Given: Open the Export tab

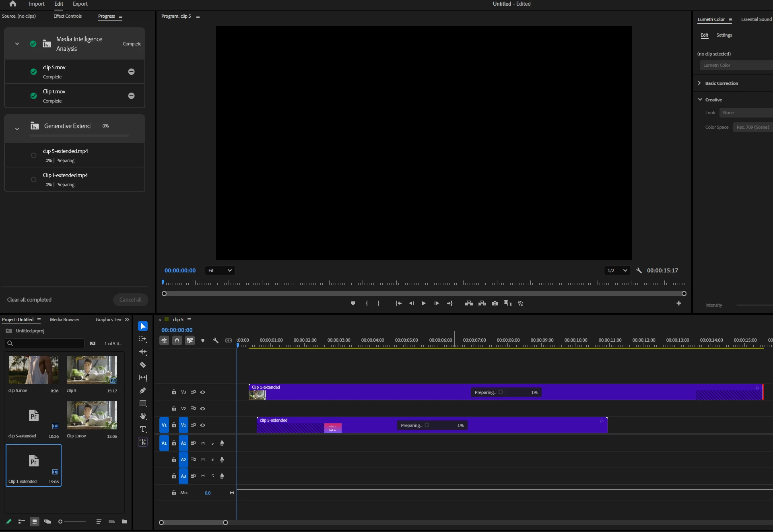Looking at the screenshot, I should tap(80, 4).
